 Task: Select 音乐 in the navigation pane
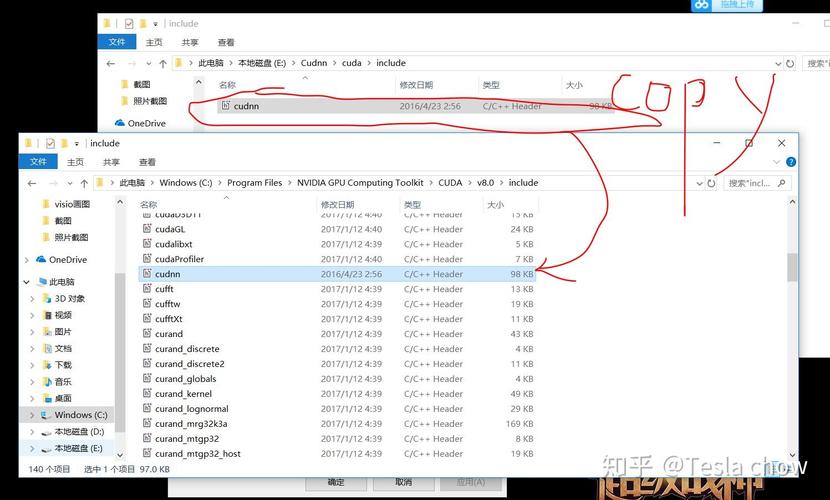point(63,381)
